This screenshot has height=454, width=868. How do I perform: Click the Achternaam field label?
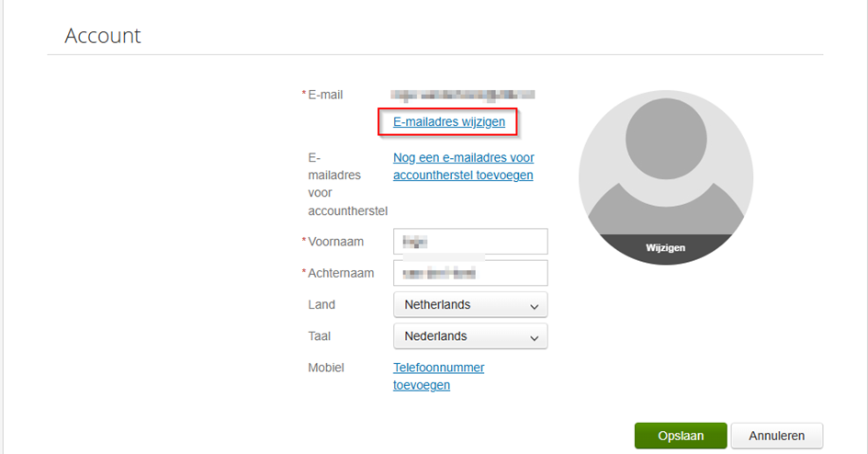pyautogui.click(x=340, y=273)
